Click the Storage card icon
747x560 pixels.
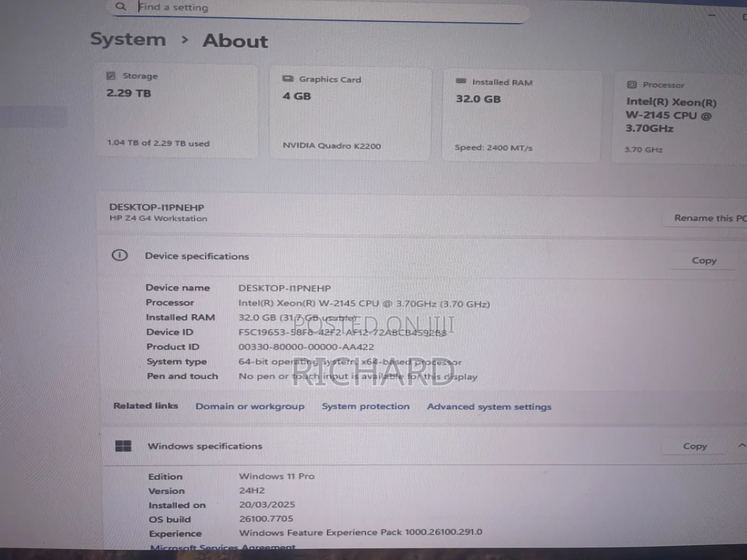tap(111, 76)
